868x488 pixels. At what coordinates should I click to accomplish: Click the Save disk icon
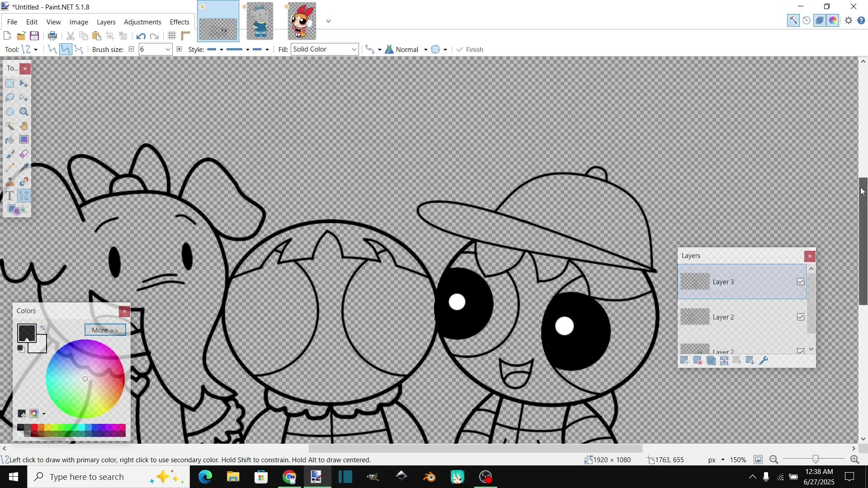34,36
